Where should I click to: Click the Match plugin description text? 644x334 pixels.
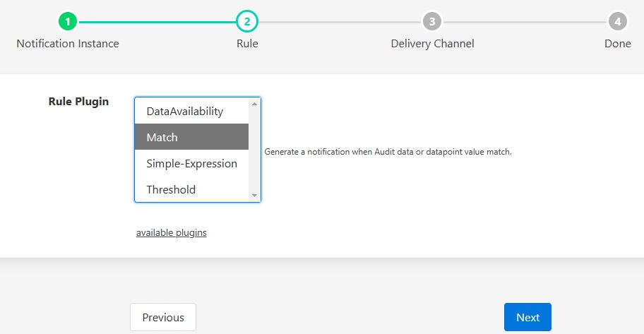388,152
